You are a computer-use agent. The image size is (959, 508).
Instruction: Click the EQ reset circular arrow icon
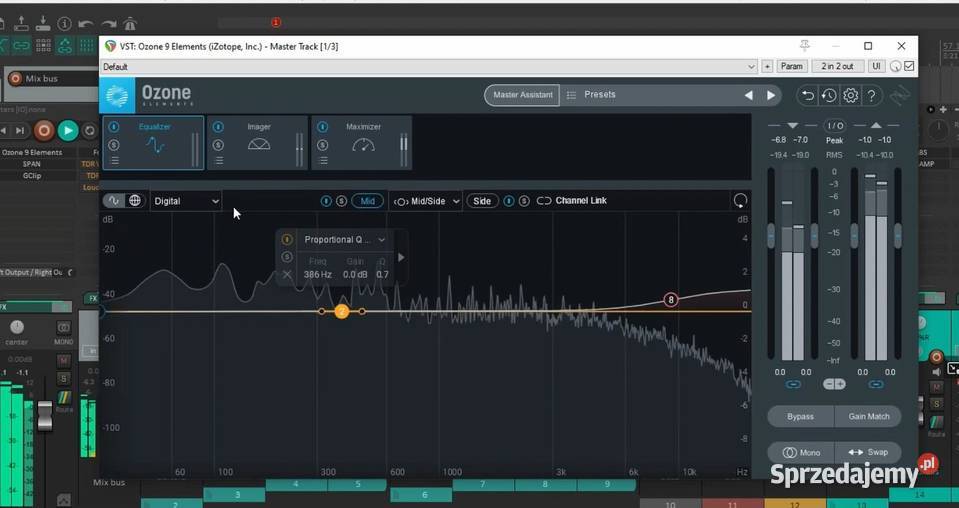(x=740, y=201)
